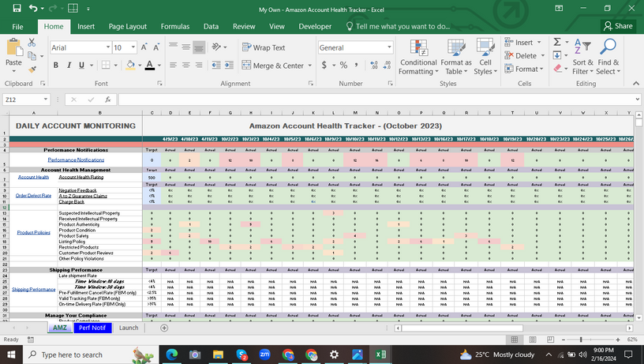Toggle Bold formatting
This screenshot has height=364, width=644.
pos(56,66)
